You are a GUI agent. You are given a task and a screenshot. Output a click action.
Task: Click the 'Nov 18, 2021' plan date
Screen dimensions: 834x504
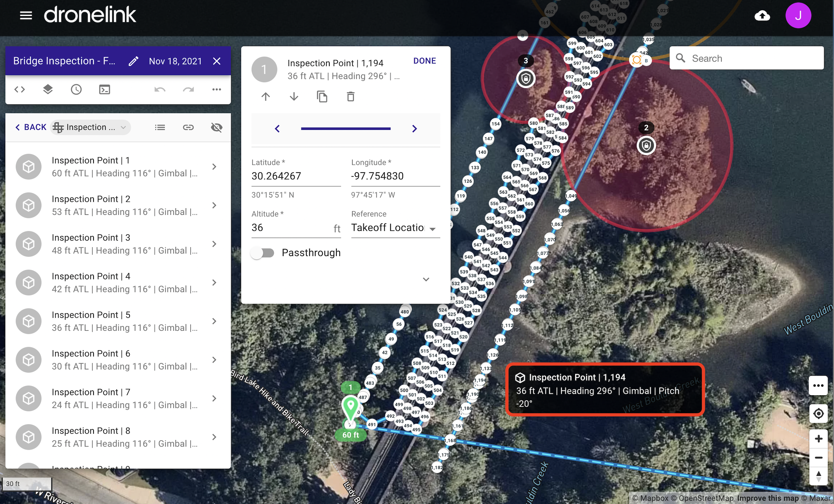[175, 61]
